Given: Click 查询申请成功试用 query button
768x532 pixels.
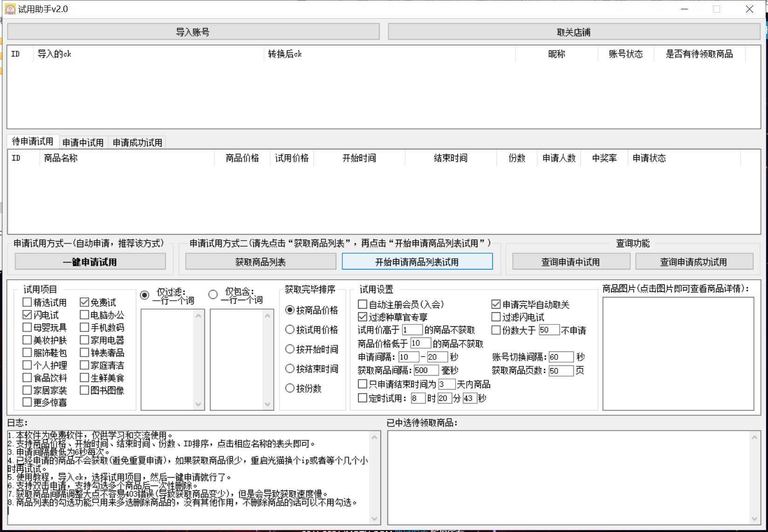Looking at the screenshot, I should (694, 261).
